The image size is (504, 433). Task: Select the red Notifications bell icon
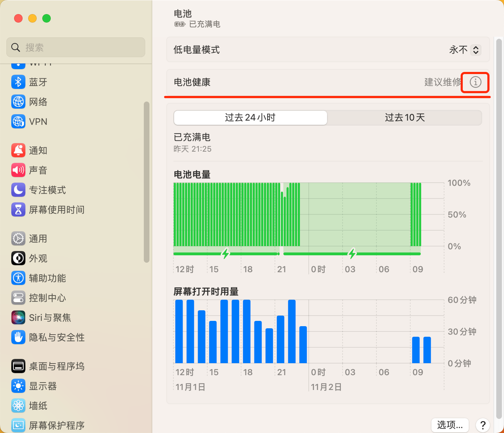click(18, 151)
